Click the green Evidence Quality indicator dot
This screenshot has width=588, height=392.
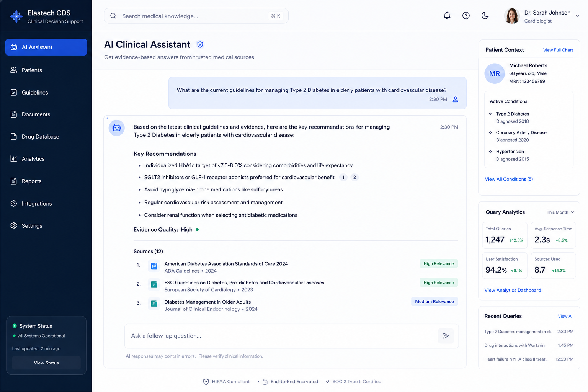click(197, 230)
